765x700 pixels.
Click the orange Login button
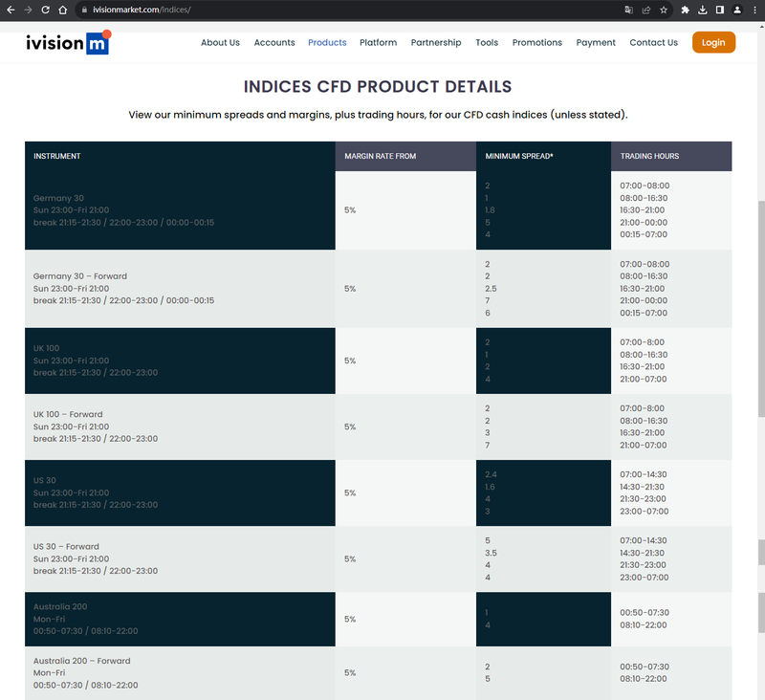(713, 42)
